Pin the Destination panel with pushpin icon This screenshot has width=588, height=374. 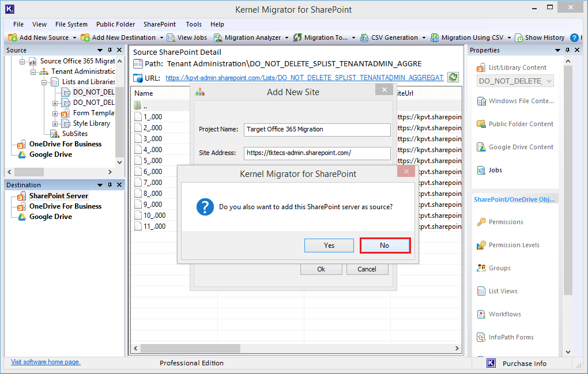click(x=110, y=185)
